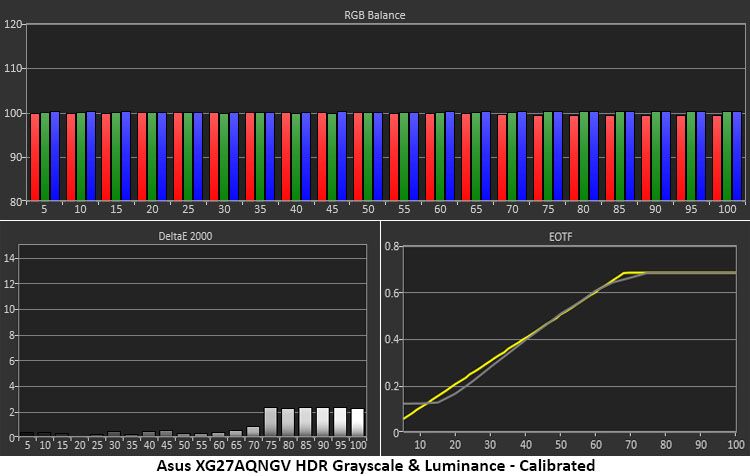The image size is (750, 476).
Task: Click the 5 x-axis label under RGB Balance
Action: click(x=44, y=209)
